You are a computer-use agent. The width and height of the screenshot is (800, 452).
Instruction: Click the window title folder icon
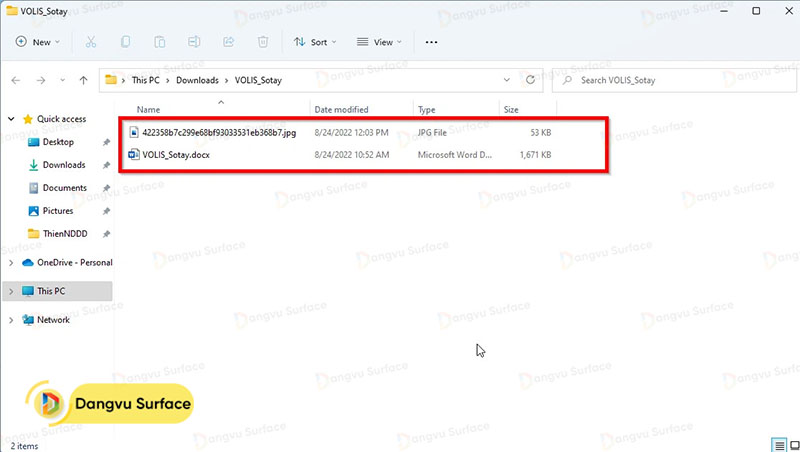tap(12, 10)
